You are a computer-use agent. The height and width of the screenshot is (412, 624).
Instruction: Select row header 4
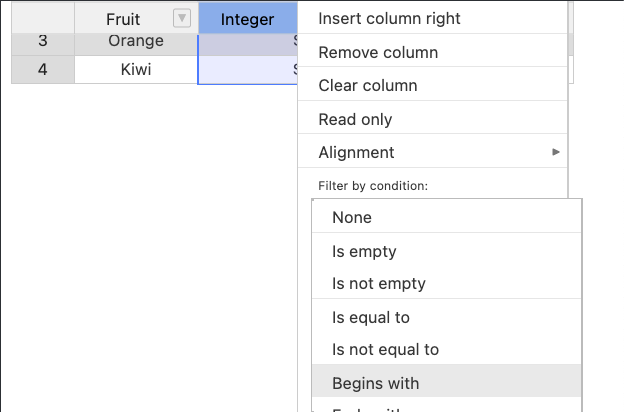(43, 69)
